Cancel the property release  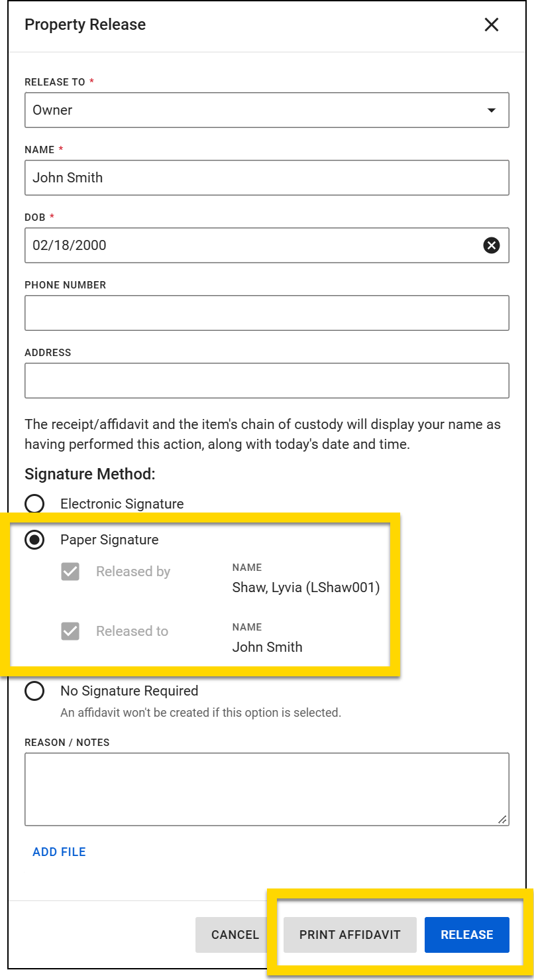tap(234, 934)
